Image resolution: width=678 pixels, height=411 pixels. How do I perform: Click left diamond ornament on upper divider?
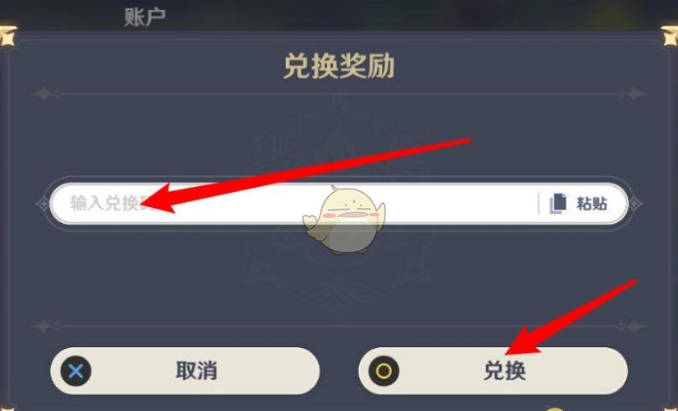(x=43, y=93)
